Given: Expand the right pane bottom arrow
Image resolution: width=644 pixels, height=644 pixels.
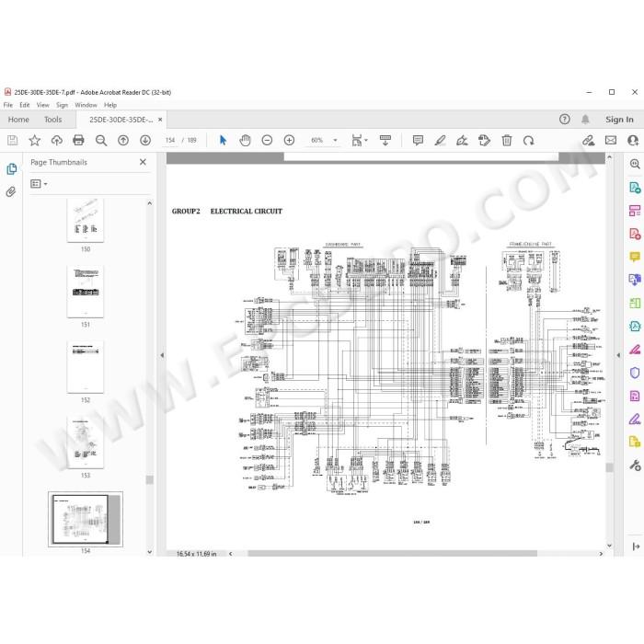Looking at the screenshot, I should click(636, 546).
